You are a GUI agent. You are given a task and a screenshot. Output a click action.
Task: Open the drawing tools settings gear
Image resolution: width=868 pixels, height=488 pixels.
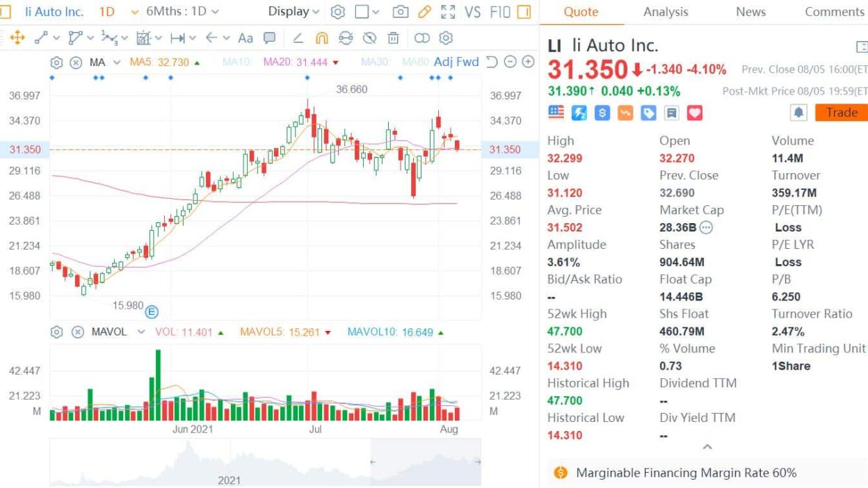(x=447, y=38)
